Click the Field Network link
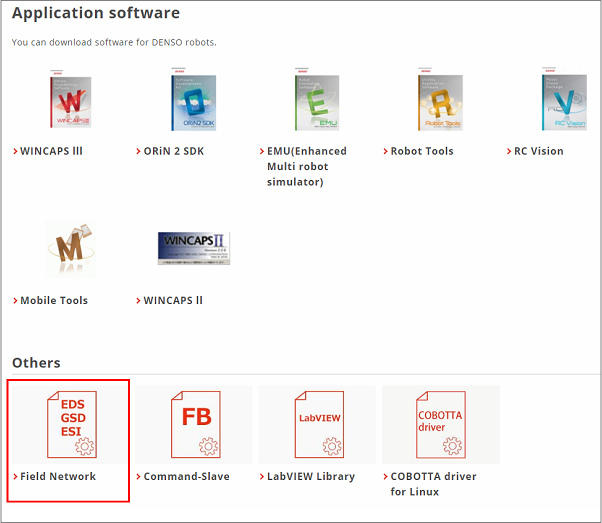This screenshot has width=602, height=523. [58, 476]
